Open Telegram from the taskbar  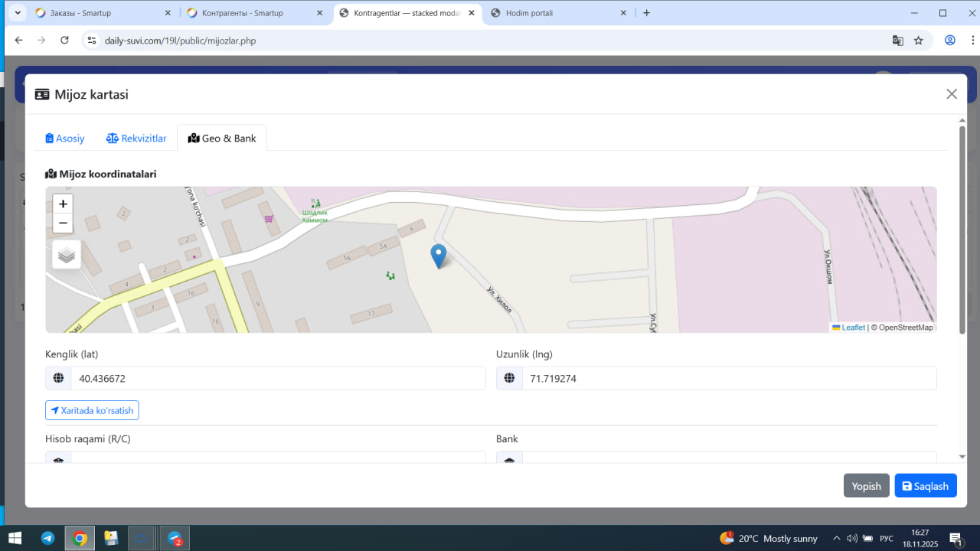tap(47, 538)
